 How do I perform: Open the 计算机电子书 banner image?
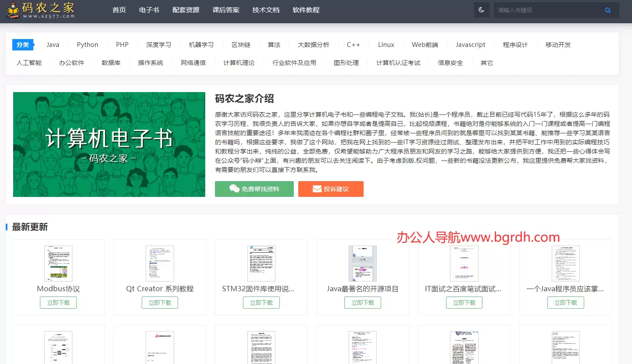[x=109, y=144]
